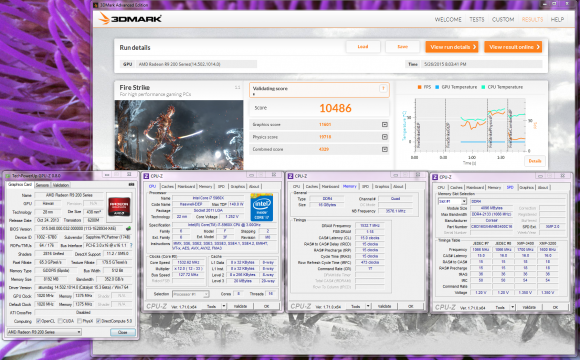Click the 3DMark logo icon
Screen dimensions: 580x360
(x=105, y=18)
